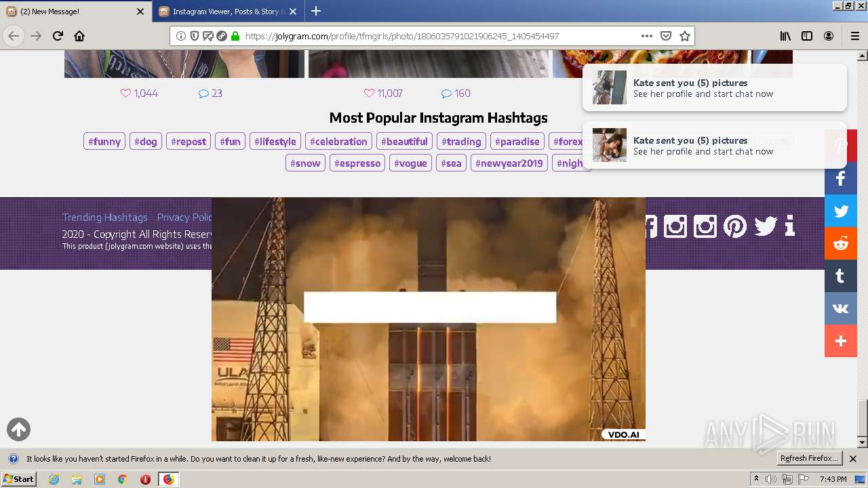Open tracking protection shield in address bar
Viewport: 868px width, 488px height.
point(195,36)
